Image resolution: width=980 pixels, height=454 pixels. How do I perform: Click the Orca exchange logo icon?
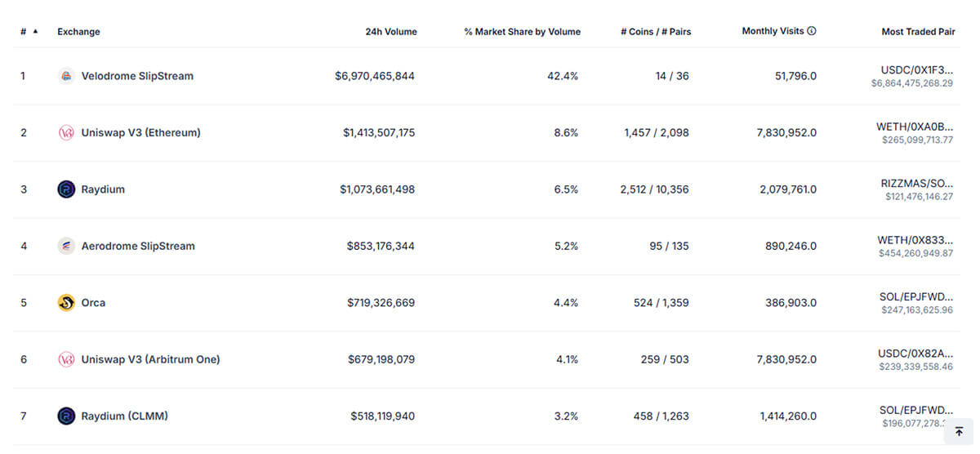point(67,303)
